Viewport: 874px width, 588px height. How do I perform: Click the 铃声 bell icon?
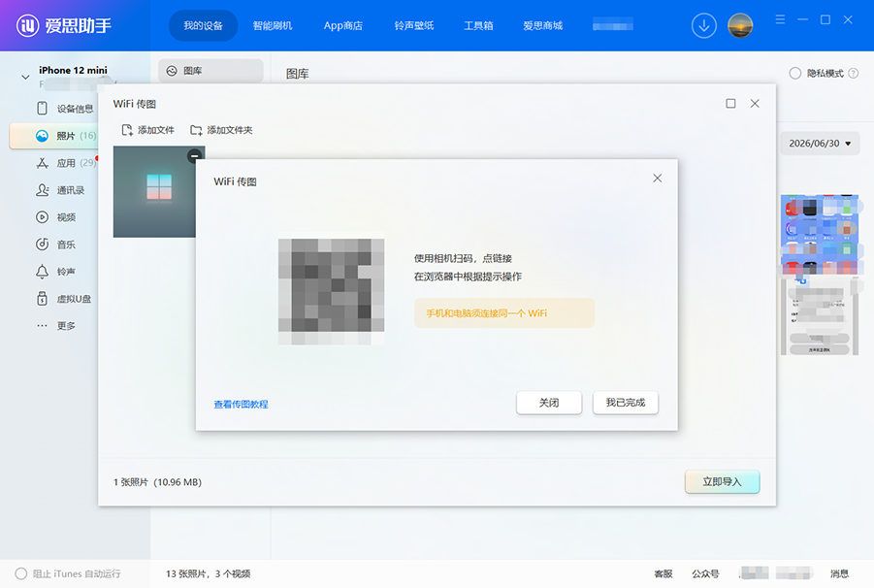coord(42,272)
